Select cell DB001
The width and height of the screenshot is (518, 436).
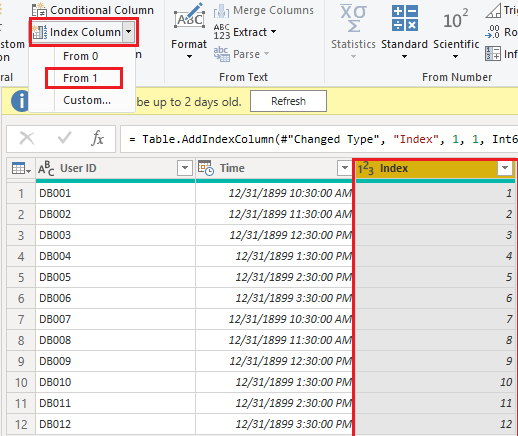point(115,193)
